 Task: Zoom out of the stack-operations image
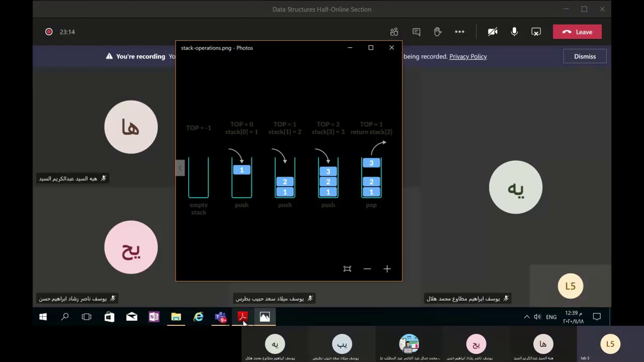pos(367,269)
